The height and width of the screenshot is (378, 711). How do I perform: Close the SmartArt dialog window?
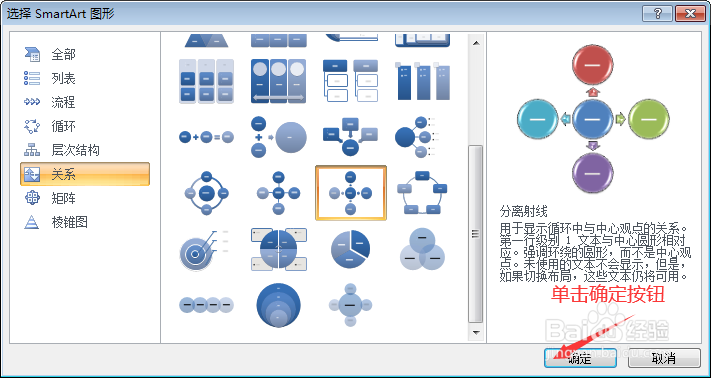(690, 14)
